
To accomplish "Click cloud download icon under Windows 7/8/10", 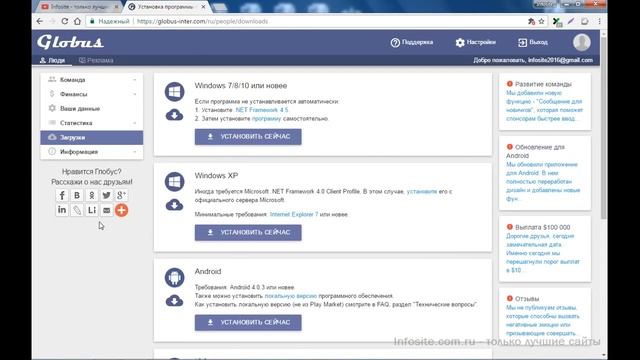I will pos(174,115).
